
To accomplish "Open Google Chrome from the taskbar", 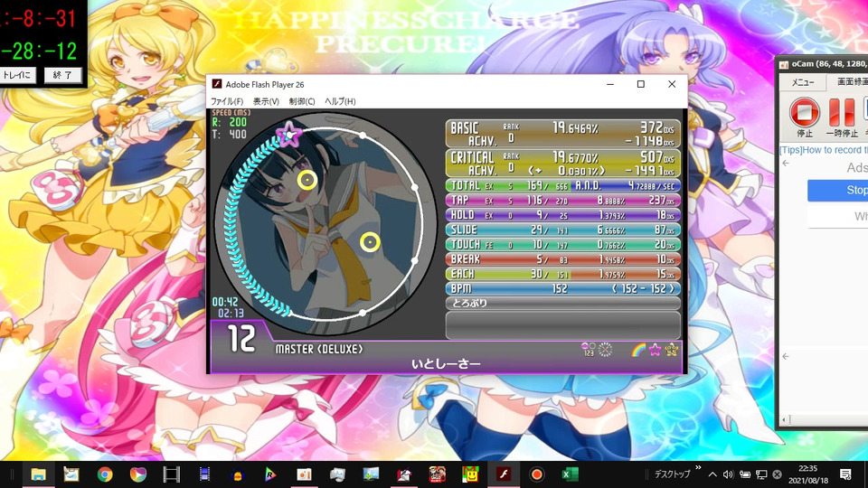I will click(x=105, y=474).
